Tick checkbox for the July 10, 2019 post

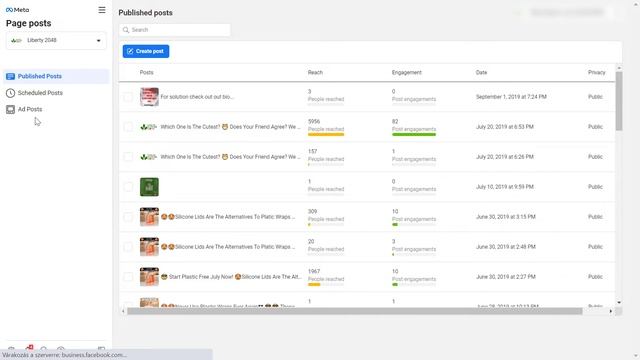(x=128, y=187)
